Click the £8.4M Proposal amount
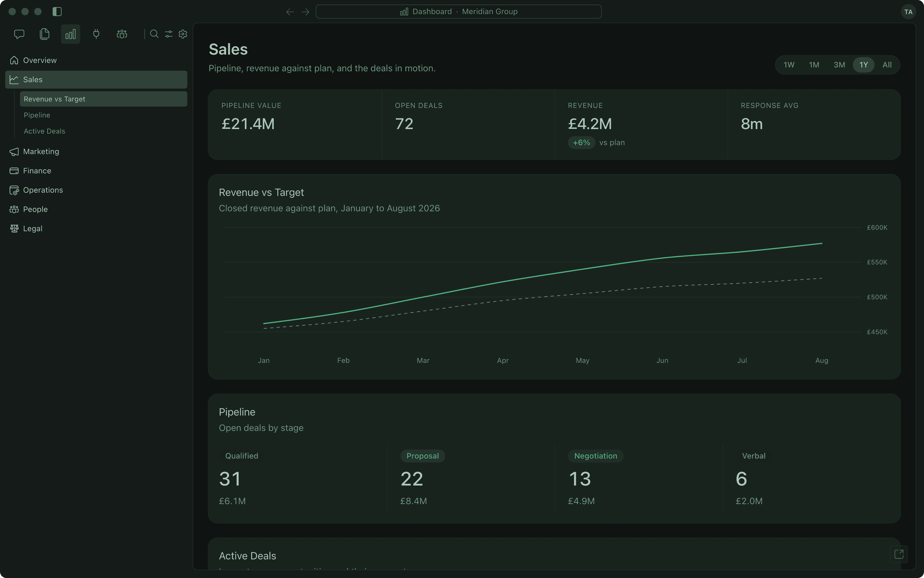This screenshot has width=924, height=578. [x=413, y=501]
